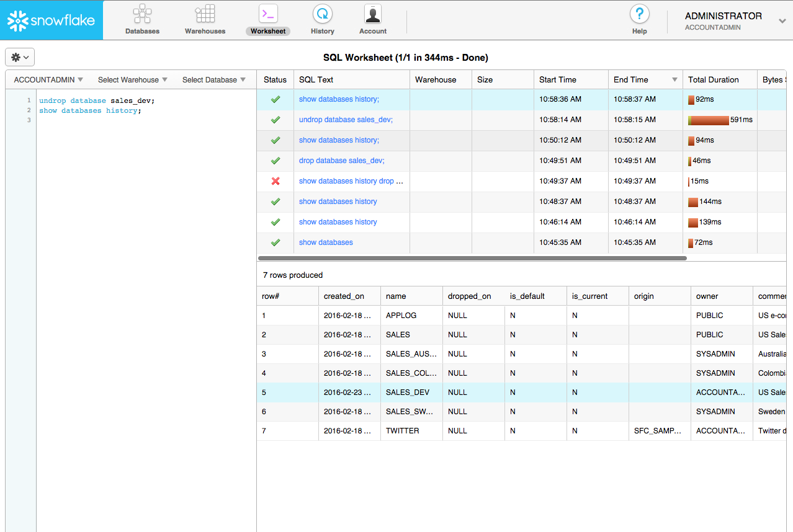Viewport: 793px width, 532px height.
Task: Sort by the Total Duration column header
Action: pos(720,79)
